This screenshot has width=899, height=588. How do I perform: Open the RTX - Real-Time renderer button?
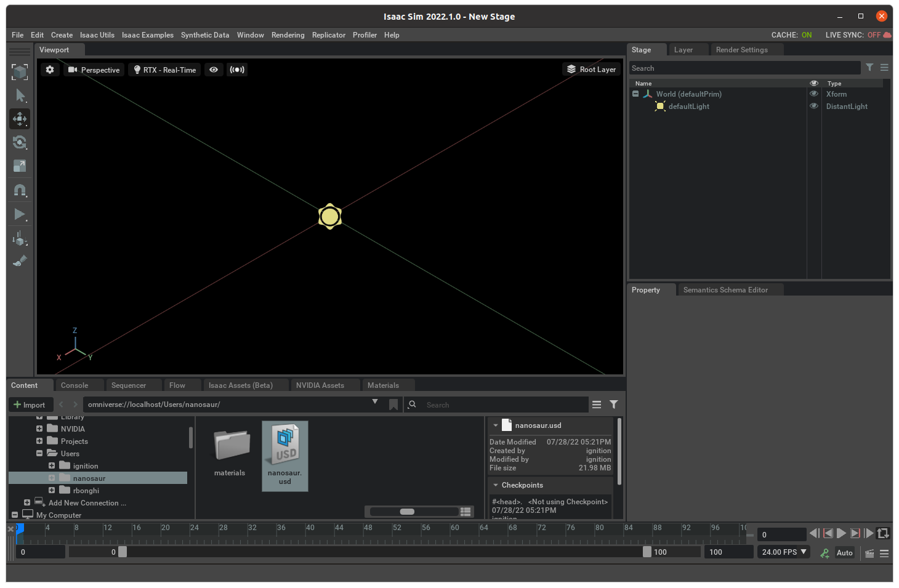tap(164, 70)
